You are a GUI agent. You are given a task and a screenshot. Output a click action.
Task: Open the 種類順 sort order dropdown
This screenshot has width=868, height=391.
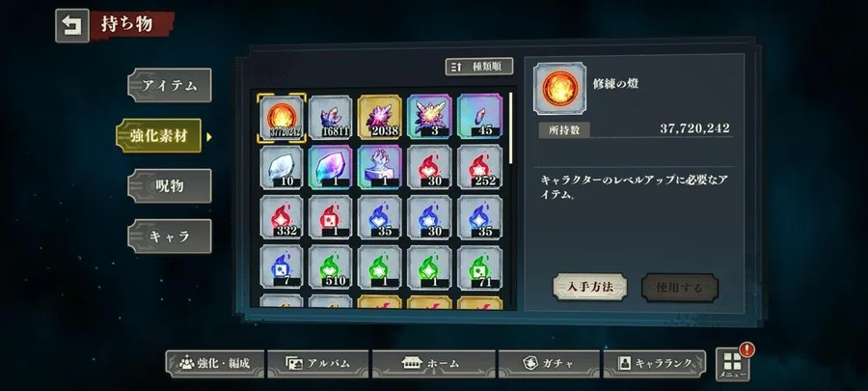point(478,67)
